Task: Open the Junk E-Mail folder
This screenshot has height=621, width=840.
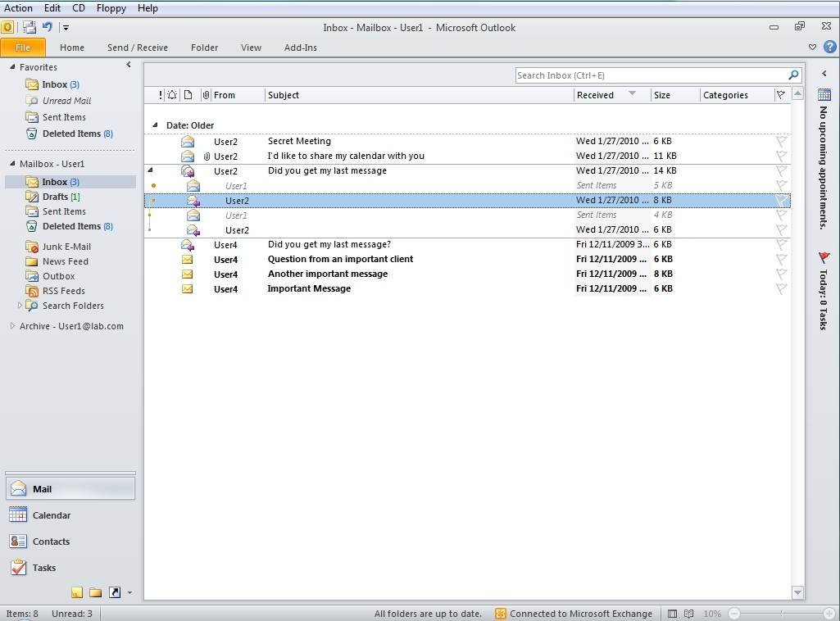Action: click(x=66, y=247)
